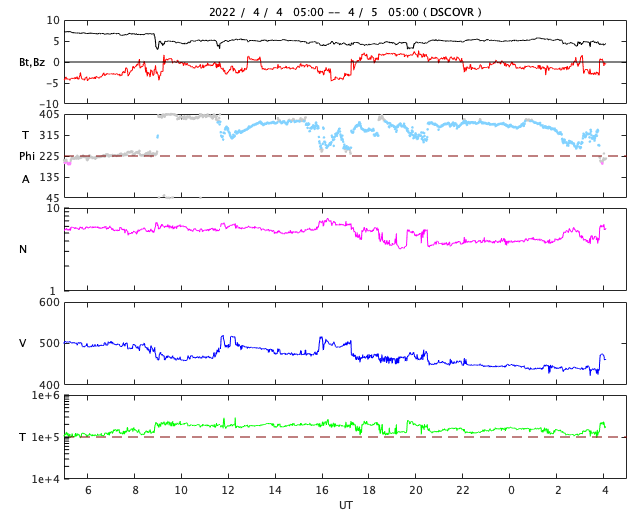Click the '-10' Bt,Bz tick label
Viewport: 640px width, 512px height.
pyautogui.click(x=49, y=104)
